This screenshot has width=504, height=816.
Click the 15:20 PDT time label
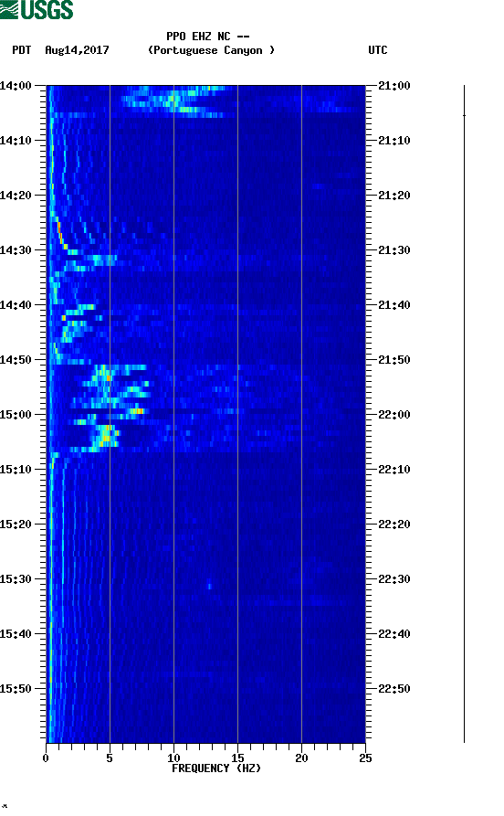pyautogui.click(x=16, y=525)
